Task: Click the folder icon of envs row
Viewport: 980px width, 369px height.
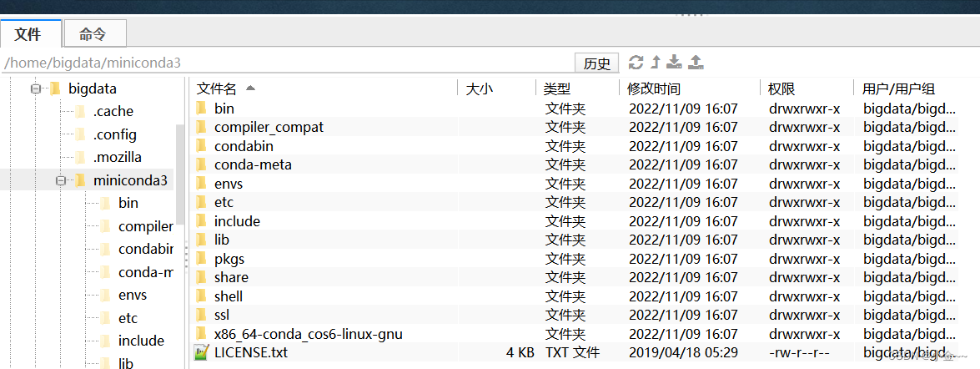Action: tap(201, 184)
